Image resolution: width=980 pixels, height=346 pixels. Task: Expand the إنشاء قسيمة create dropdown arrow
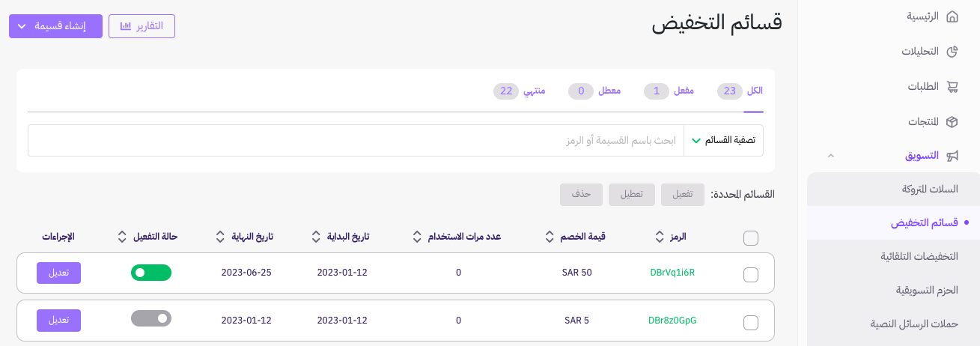(x=22, y=26)
